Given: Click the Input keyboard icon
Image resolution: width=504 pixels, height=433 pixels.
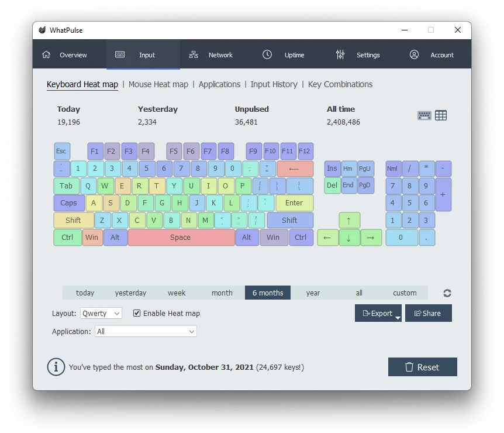Looking at the screenshot, I should [120, 54].
